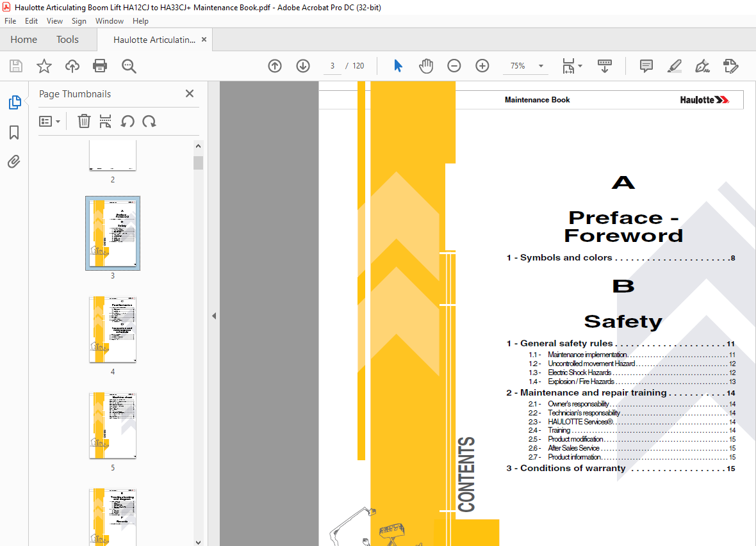Click '2 - Maintenance and repair training' entry
This screenshot has height=546, width=756.
(x=621, y=393)
